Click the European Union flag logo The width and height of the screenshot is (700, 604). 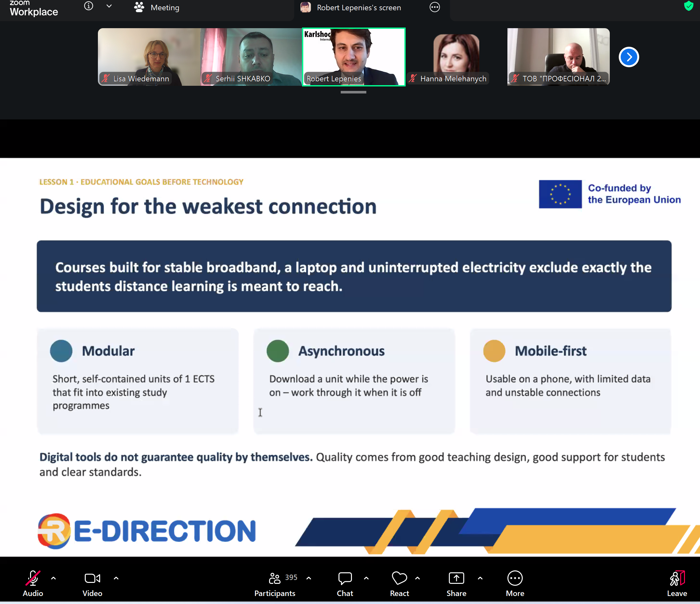click(560, 194)
